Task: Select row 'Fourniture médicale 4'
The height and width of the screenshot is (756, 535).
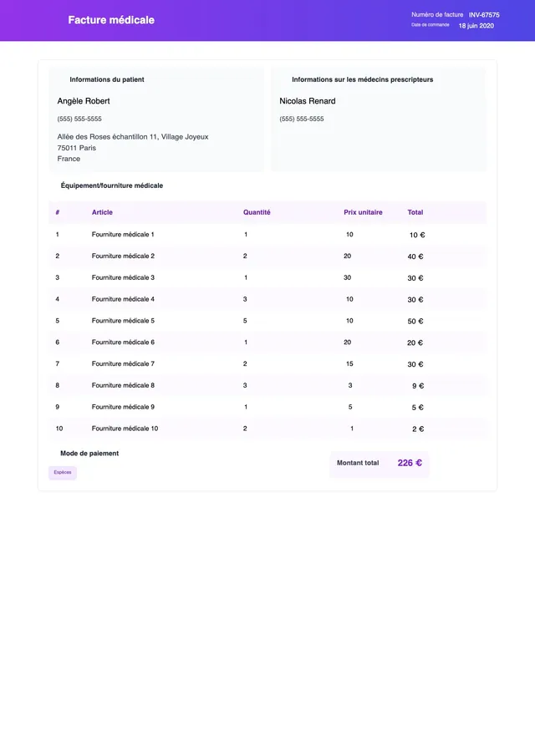Action: click(267, 299)
